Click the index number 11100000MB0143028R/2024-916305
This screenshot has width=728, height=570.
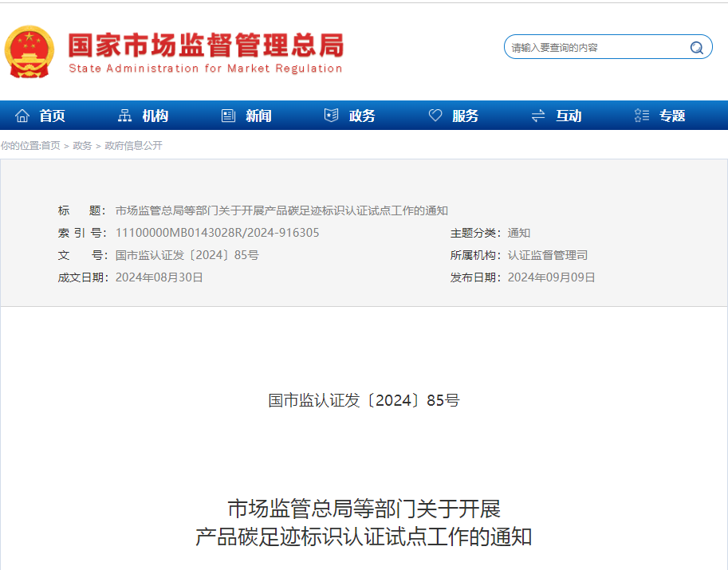217,233
